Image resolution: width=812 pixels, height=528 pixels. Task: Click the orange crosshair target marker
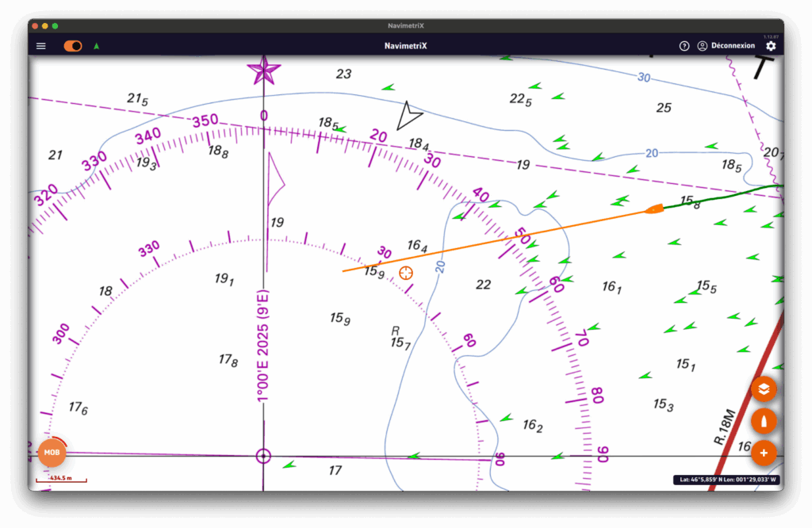(406, 274)
